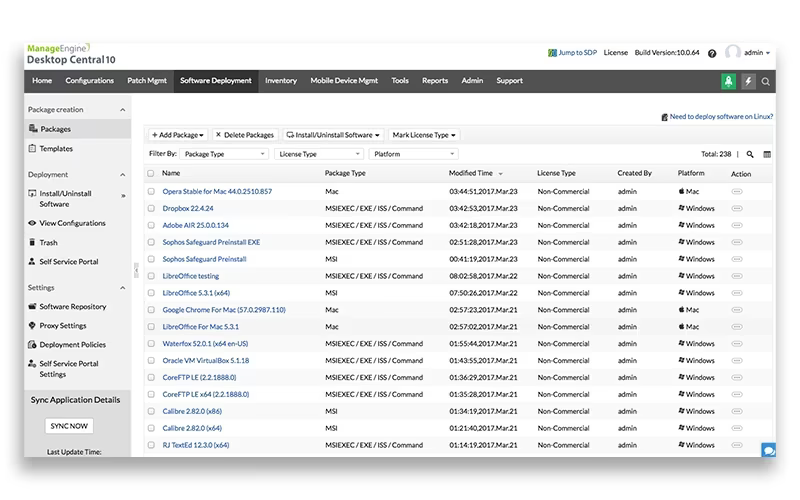
Task: Check the Opera Stable for Mac checkbox
Action: 151,192
